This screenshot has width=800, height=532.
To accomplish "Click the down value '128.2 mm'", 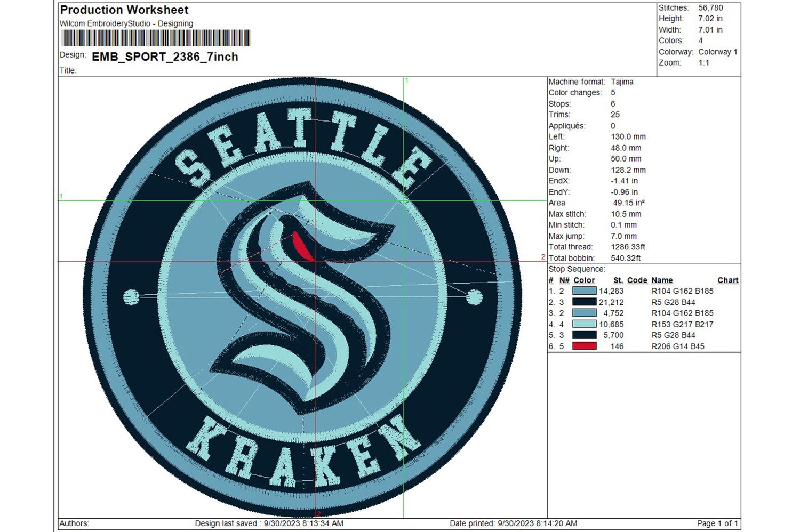I will [628, 170].
